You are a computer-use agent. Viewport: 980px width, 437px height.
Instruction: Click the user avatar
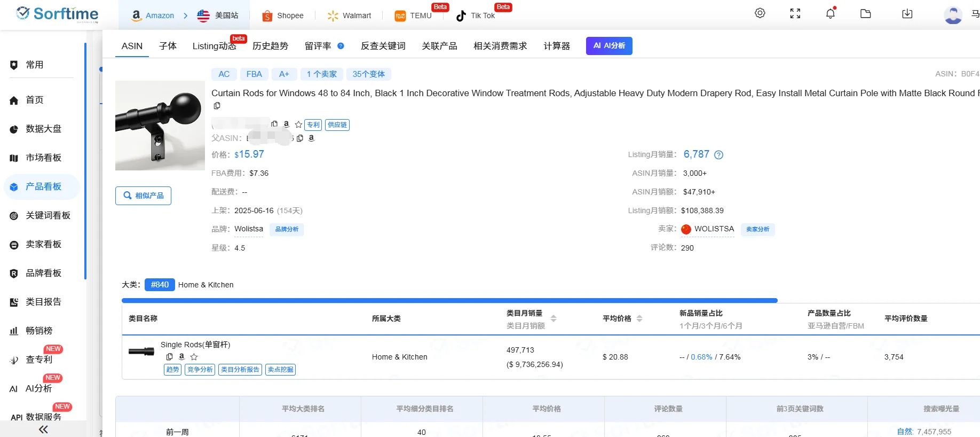tap(953, 15)
